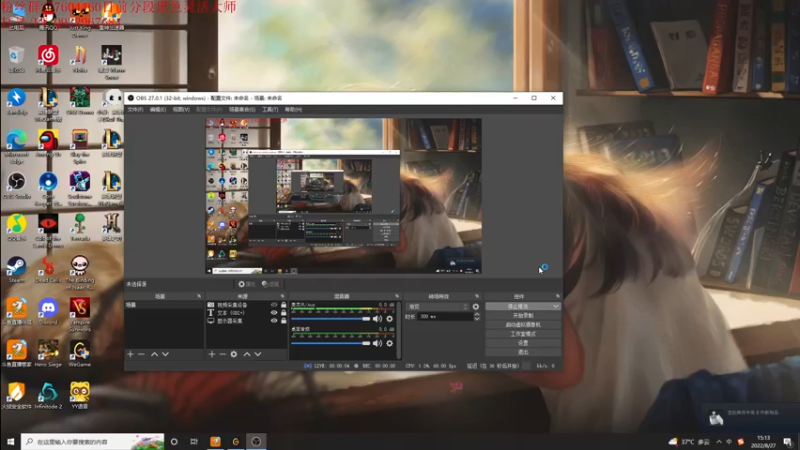Open Terraria desktop shortcut
The image size is (800, 450).
80,228
